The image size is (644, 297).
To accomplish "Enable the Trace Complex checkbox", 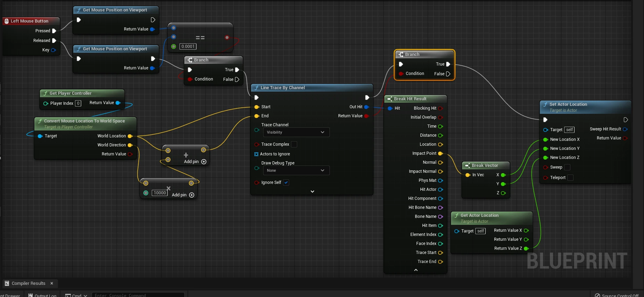I will pyautogui.click(x=294, y=144).
